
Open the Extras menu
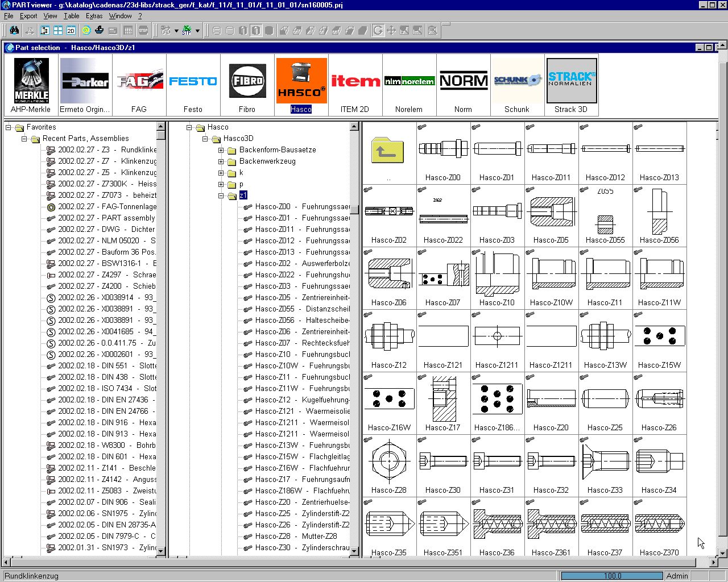pyautogui.click(x=94, y=16)
